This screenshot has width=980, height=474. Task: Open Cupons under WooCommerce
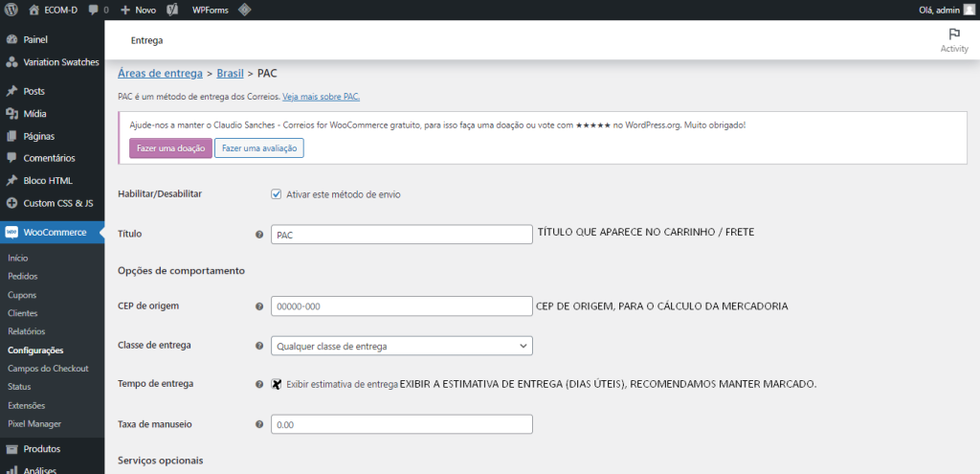coord(22,295)
